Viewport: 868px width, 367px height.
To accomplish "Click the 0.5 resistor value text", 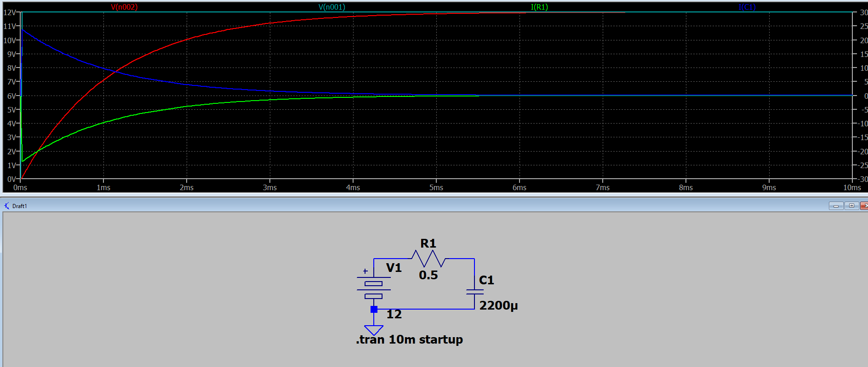I will [x=428, y=275].
